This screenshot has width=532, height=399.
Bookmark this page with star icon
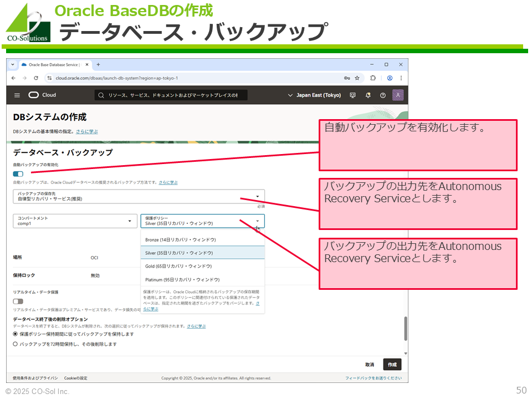click(357, 78)
